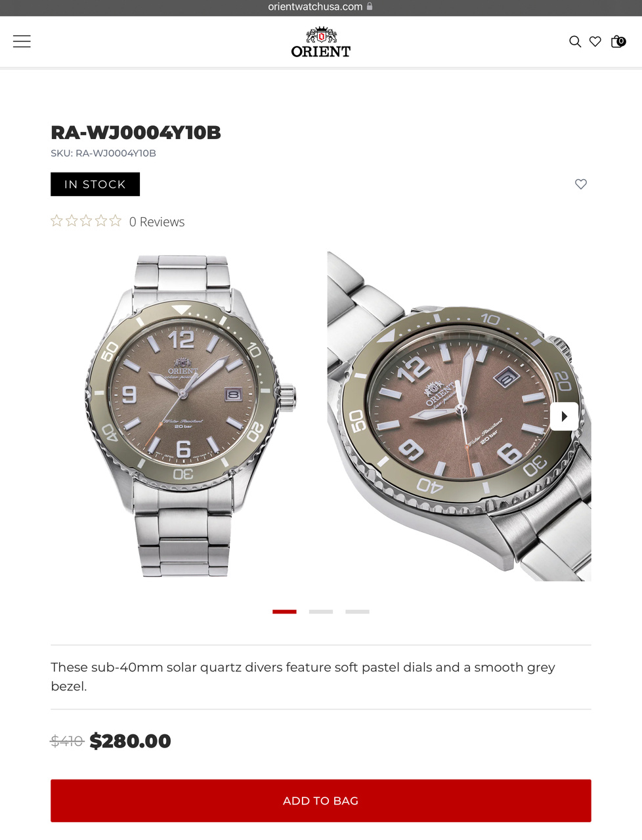Open the 0 Reviews link
Screen dimensions: 642x840
click(157, 222)
